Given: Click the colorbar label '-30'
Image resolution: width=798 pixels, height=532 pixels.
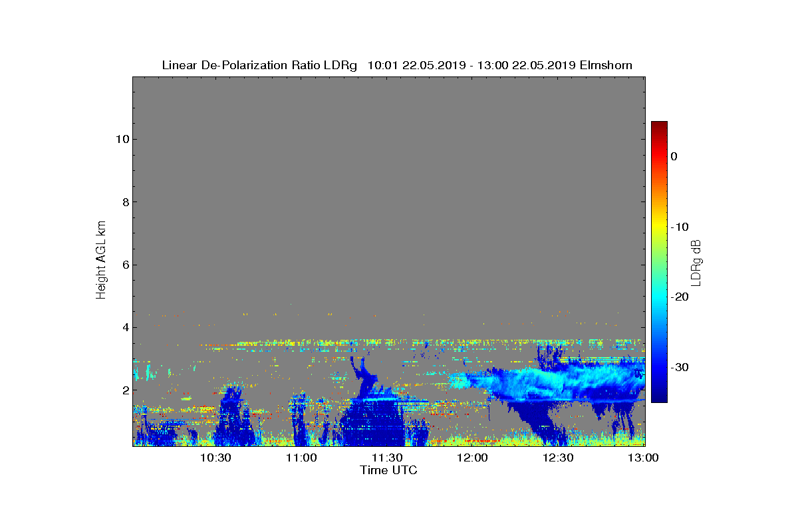Looking at the screenshot, I should [x=680, y=368].
